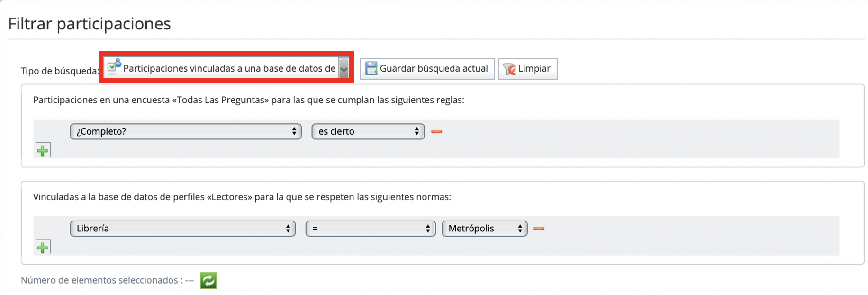Open the ¿Completo? field dropdown
Screen dimensions: 868x295
click(185, 131)
